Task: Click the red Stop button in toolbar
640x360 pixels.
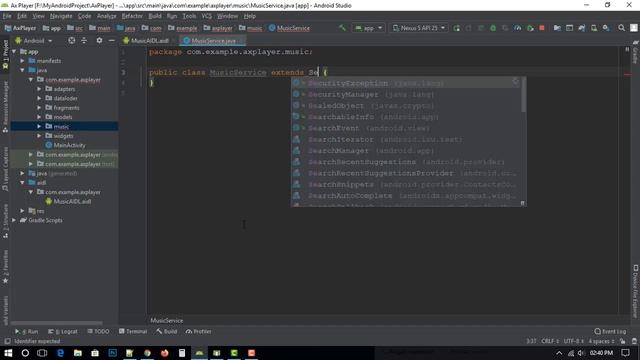Action: coord(542,28)
